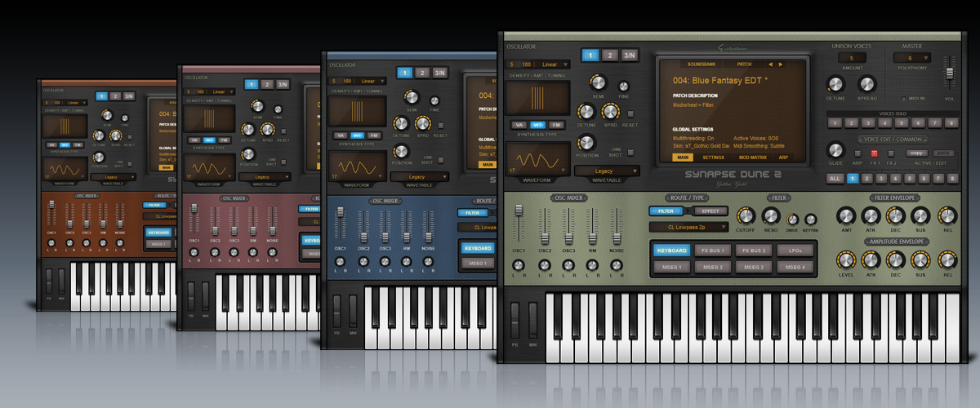The width and height of the screenshot is (980, 408).
Task: Click the filter envelope REL knob
Action: pos(947,215)
